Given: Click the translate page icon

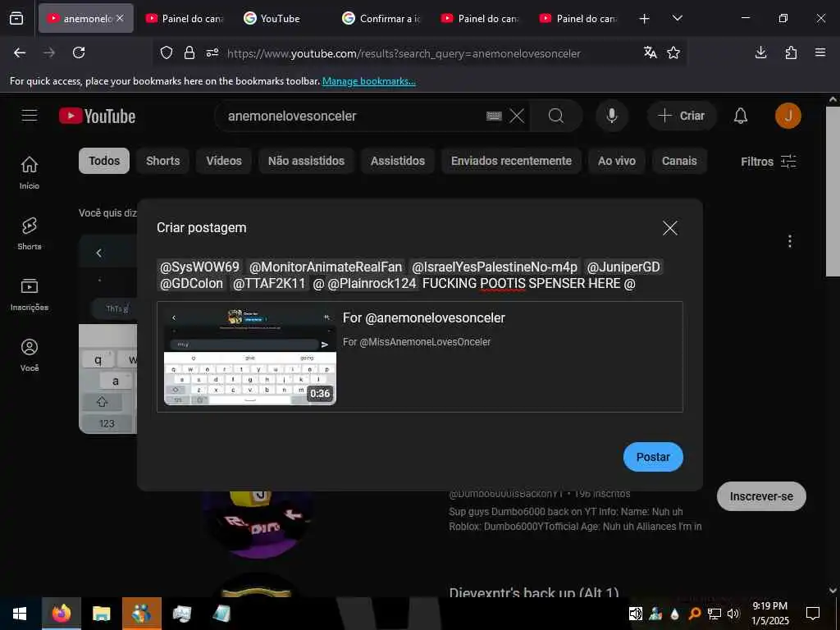Looking at the screenshot, I should coord(651,52).
